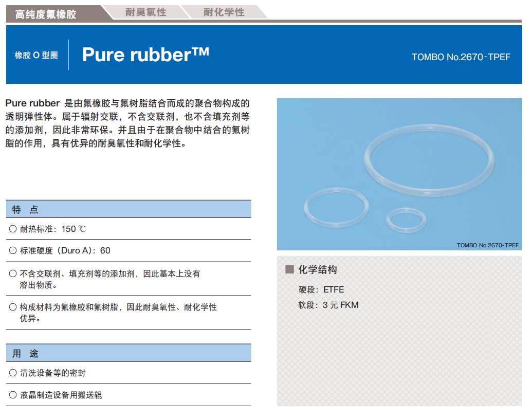Select the row 耐热标准：150 ℃
The image size is (532, 420).
click(x=129, y=229)
